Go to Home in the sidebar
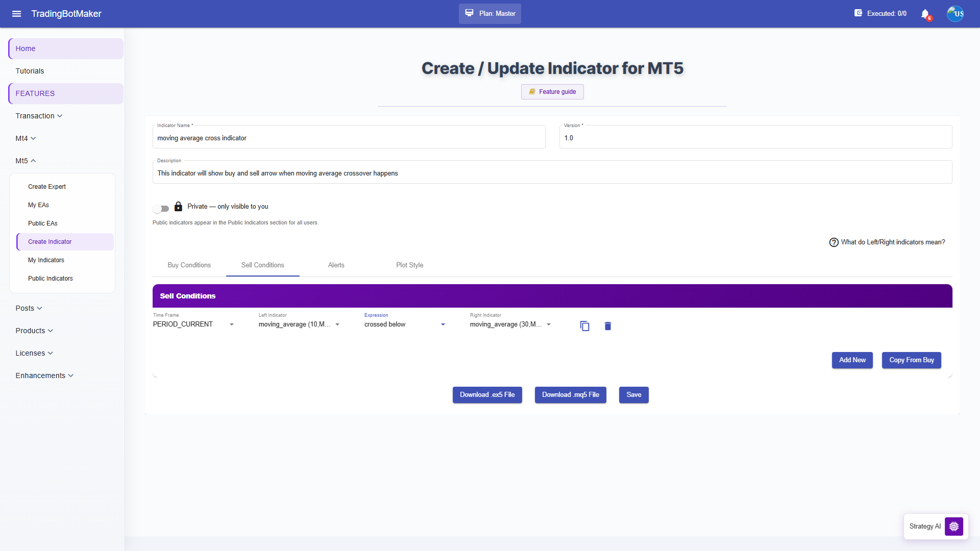The width and height of the screenshot is (980, 551). point(66,48)
